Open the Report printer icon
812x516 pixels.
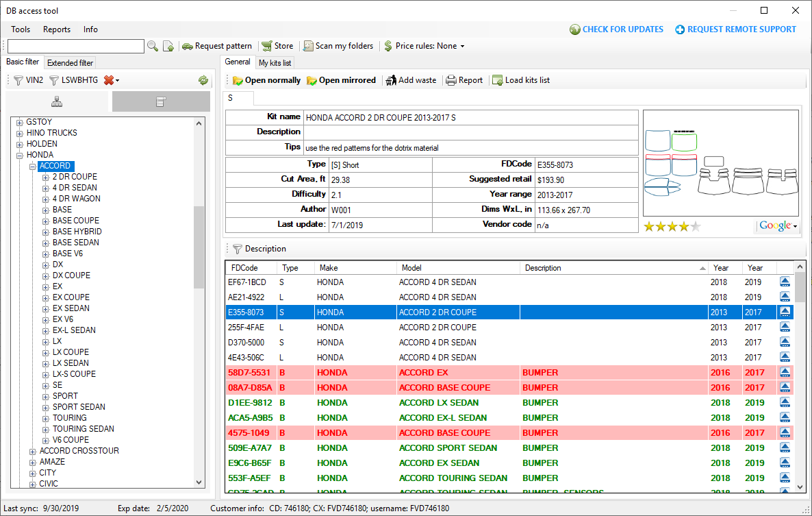click(x=451, y=80)
